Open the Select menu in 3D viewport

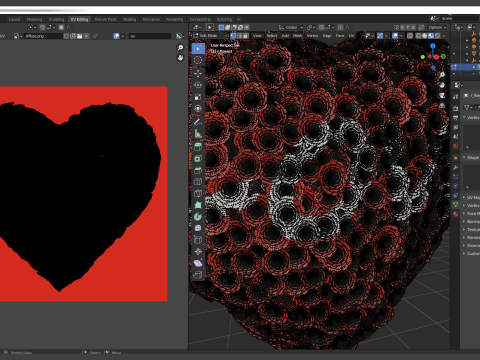[272, 36]
